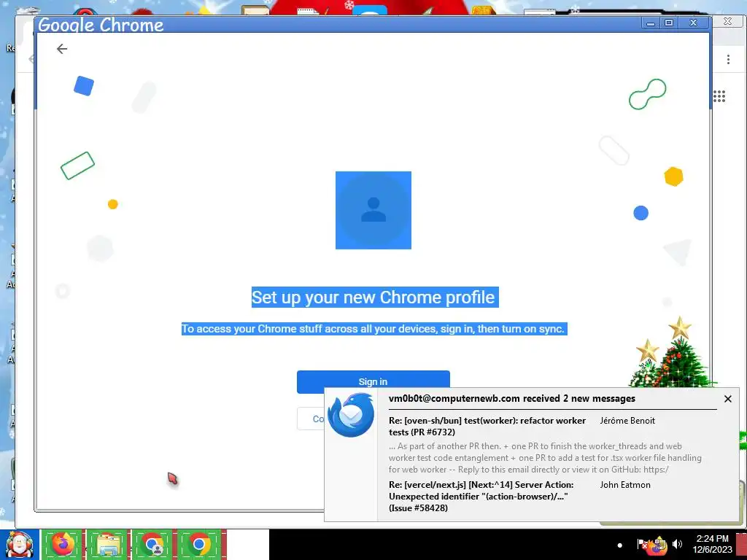Click the Action Center flag tray icon
Image resolution: width=747 pixels, height=560 pixels.
(x=642, y=544)
